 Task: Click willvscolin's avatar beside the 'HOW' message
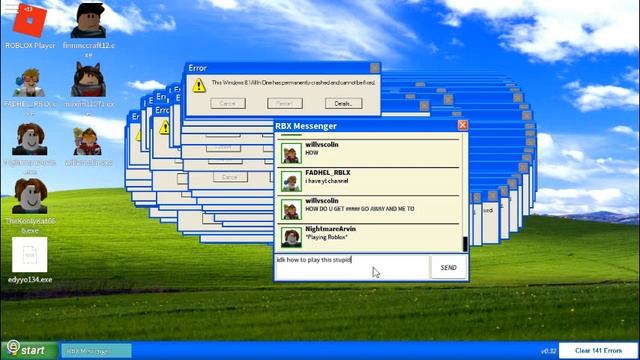(291, 153)
